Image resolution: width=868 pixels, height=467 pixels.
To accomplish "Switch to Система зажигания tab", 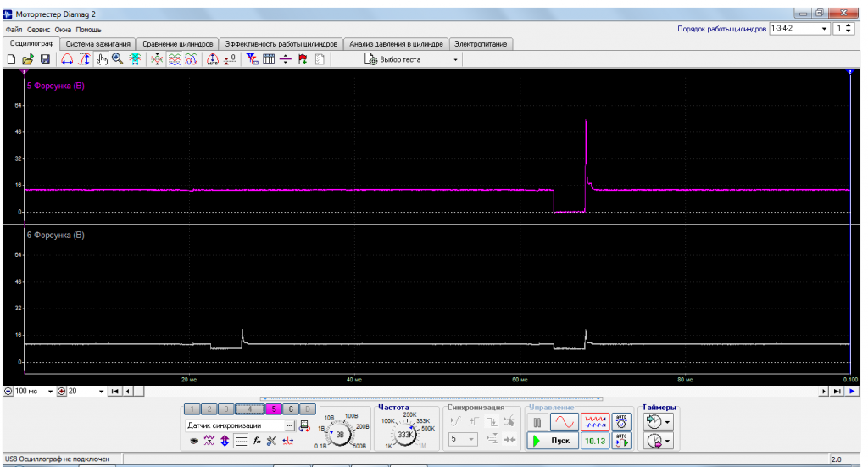I will 98,44.
